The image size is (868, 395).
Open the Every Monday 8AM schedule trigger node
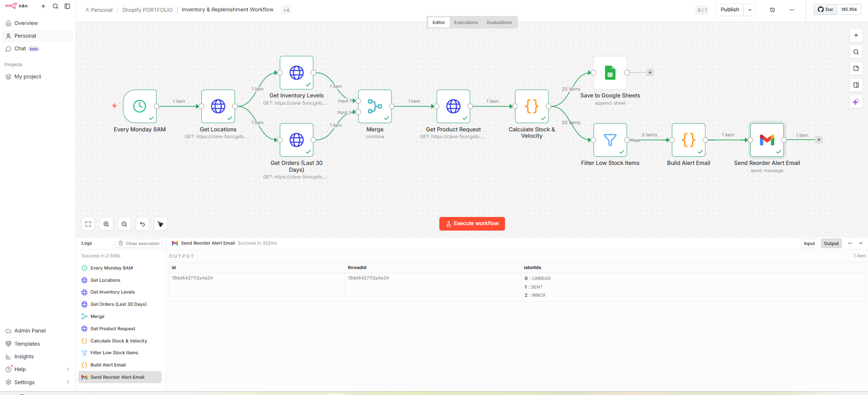click(140, 106)
